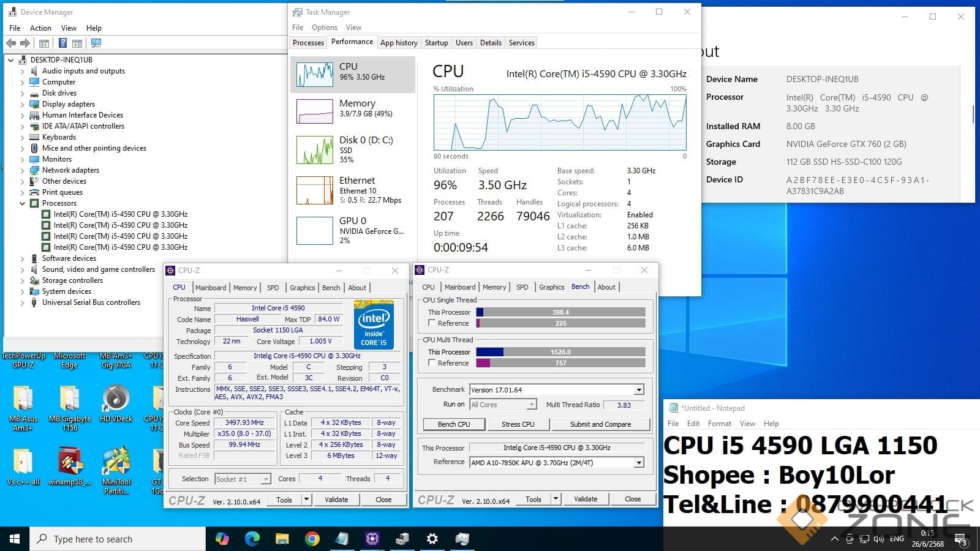Click Submit and Compare in CPU-Z
The image size is (980, 551).
tap(600, 424)
